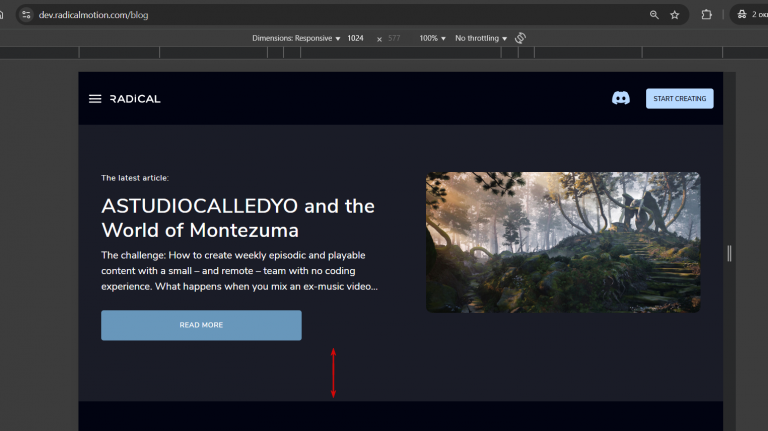Image resolution: width=768 pixels, height=431 pixels.
Task: Click the READ MORE button
Action: pos(201,325)
